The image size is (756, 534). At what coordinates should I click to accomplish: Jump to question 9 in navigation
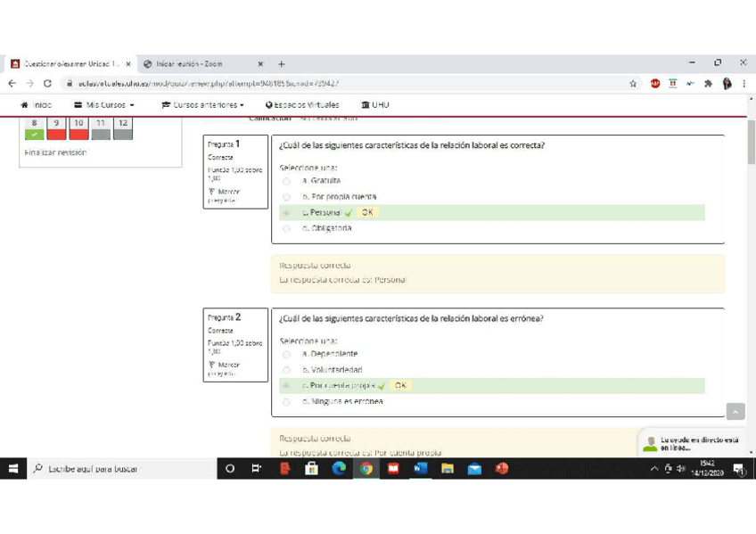56,128
